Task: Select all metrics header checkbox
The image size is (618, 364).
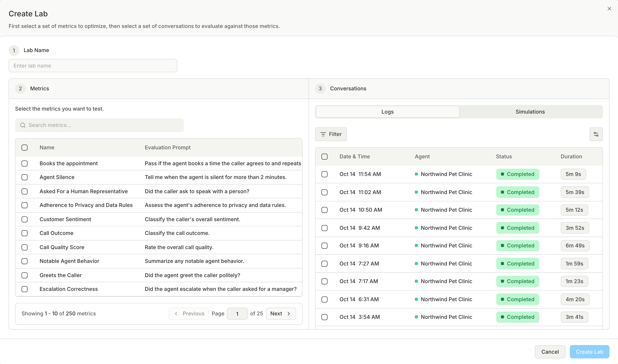Action: (25, 147)
